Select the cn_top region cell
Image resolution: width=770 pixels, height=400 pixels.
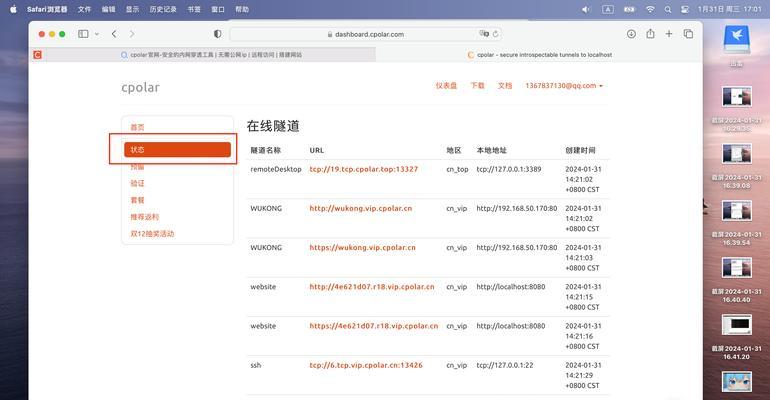click(x=457, y=169)
